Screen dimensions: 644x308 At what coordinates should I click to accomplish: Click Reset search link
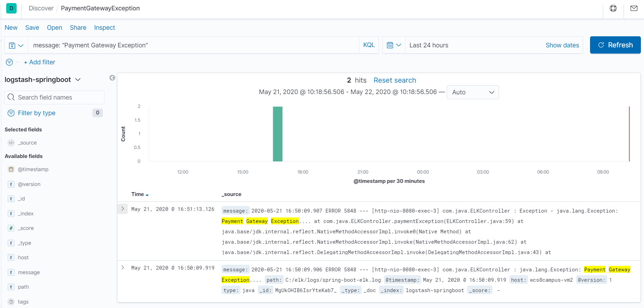pos(395,80)
